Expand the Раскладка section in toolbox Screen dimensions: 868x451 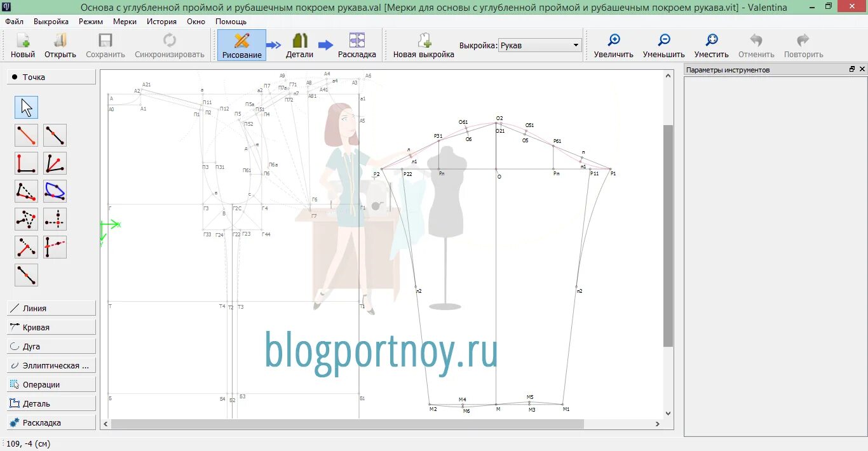click(x=51, y=422)
